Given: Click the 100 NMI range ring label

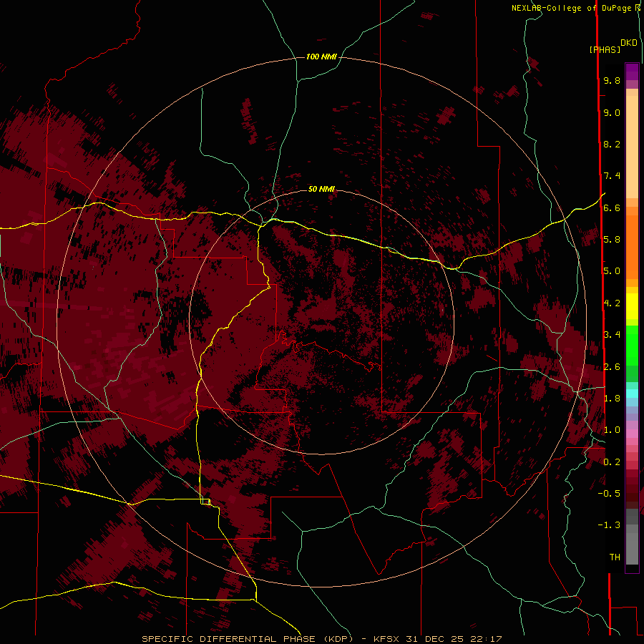Looking at the screenshot, I should (x=321, y=57).
